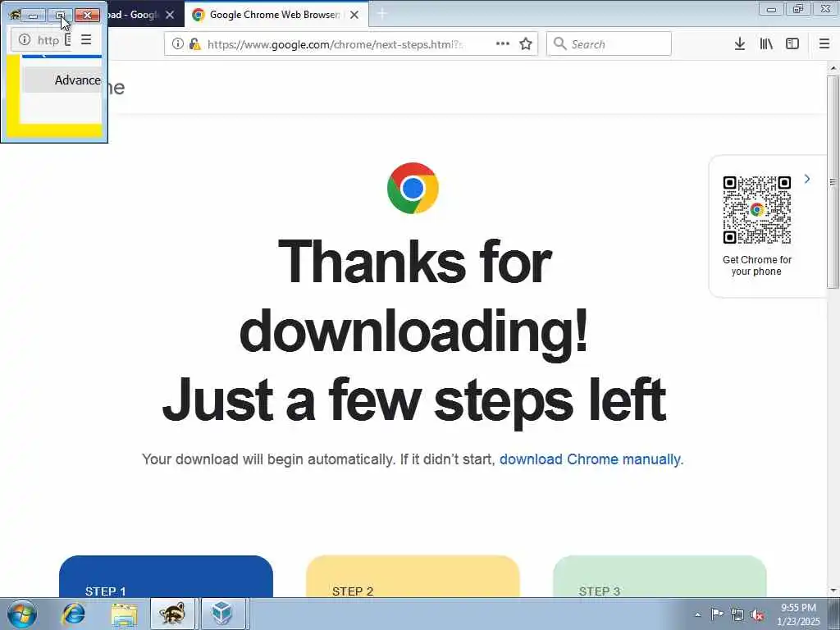The image size is (840, 630).
Task: Minimize the main Firefox window
Action: 771,8
